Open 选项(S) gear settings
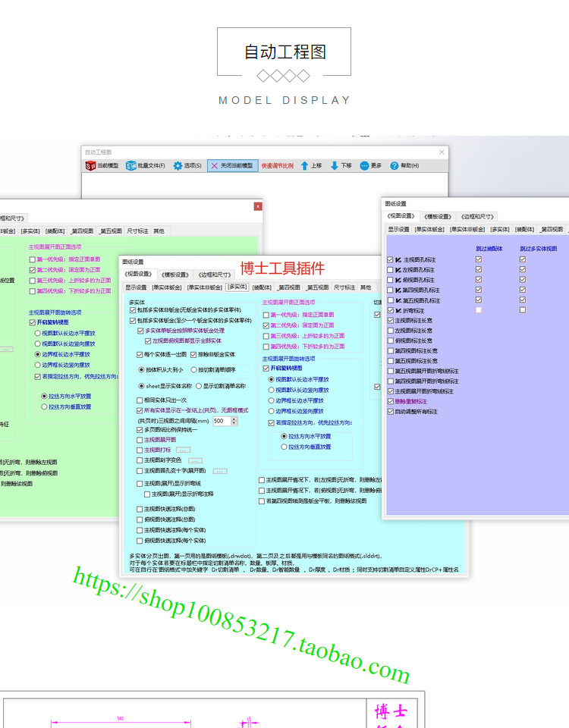 (187, 166)
